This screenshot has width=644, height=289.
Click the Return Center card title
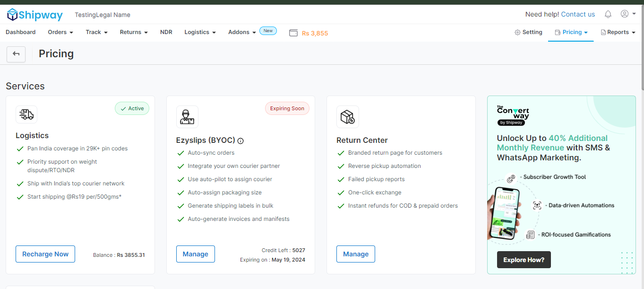coord(362,140)
